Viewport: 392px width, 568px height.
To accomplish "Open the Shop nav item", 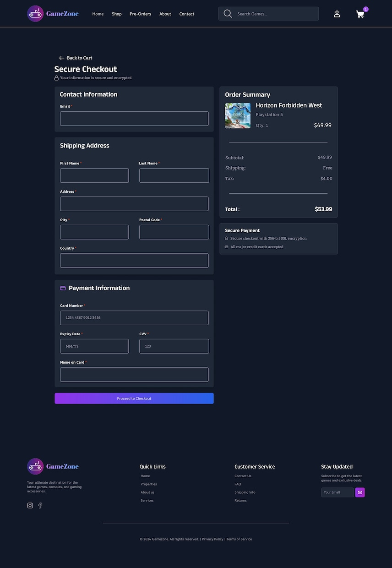I will coord(117,14).
